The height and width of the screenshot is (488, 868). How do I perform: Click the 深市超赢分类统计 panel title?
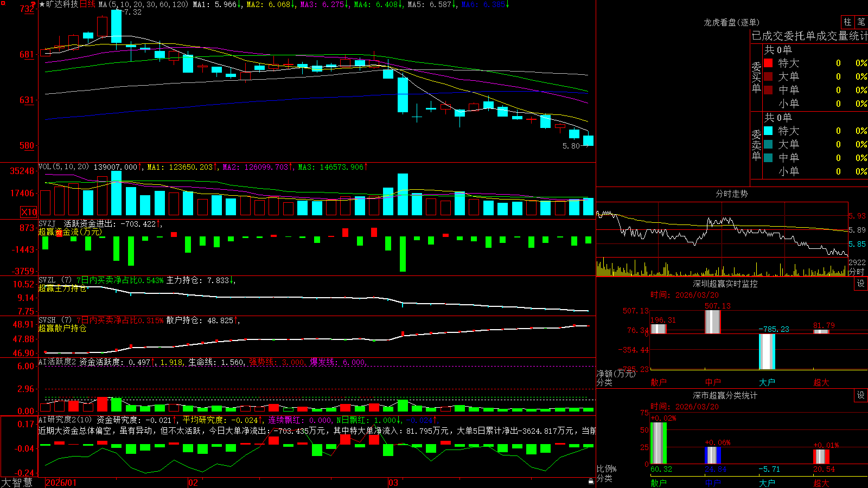click(725, 395)
